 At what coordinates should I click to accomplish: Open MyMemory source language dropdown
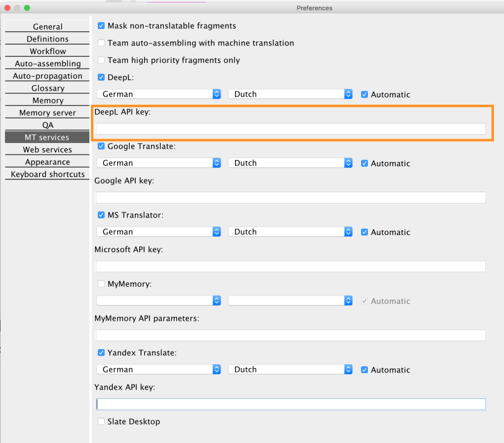[x=159, y=300]
